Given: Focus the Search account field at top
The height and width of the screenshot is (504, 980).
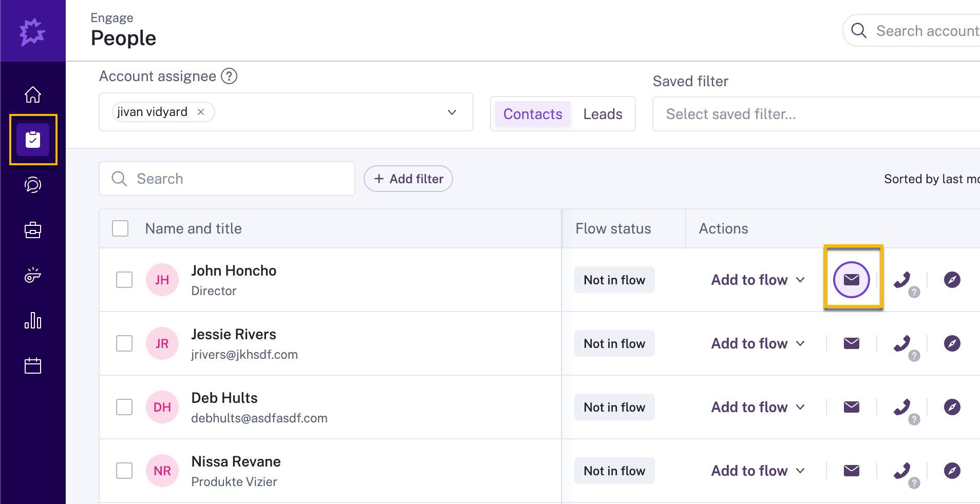Looking at the screenshot, I should 911,31.
